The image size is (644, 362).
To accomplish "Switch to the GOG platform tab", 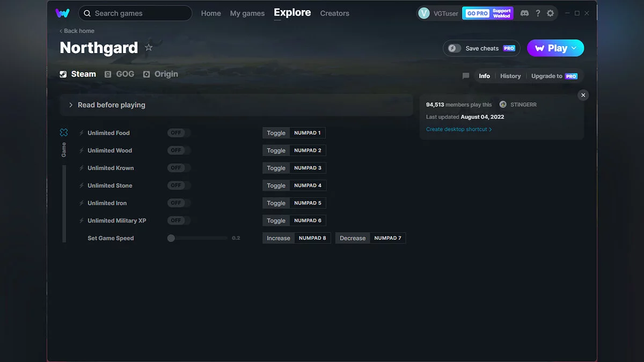I will 120,74.
